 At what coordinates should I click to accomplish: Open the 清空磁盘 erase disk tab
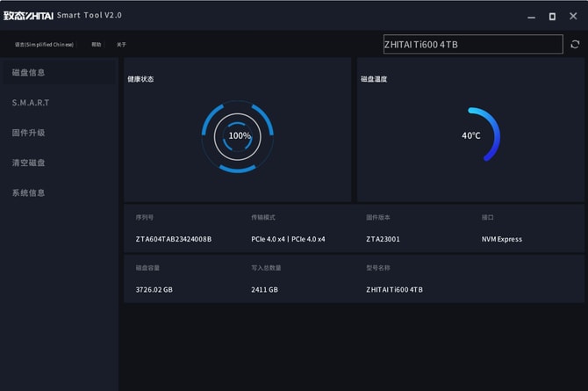pos(29,163)
